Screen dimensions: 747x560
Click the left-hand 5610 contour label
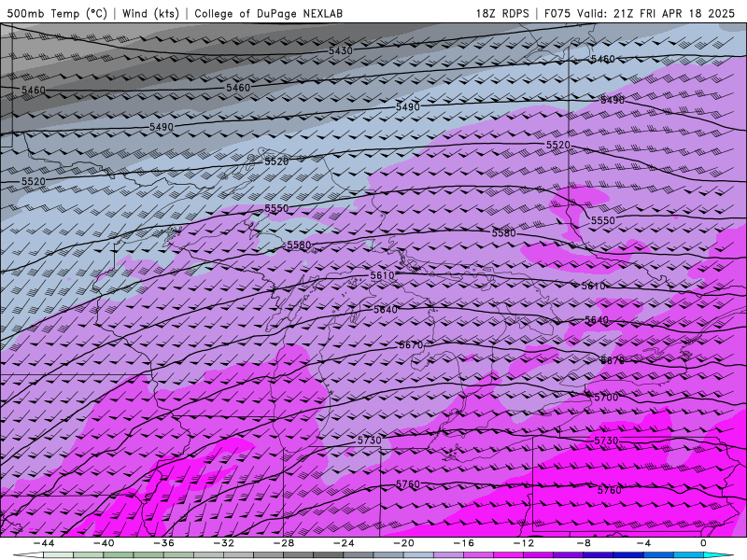point(382,275)
